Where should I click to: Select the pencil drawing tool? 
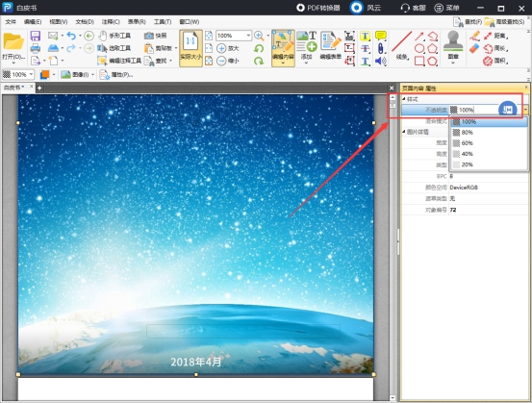click(x=474, y=36)
